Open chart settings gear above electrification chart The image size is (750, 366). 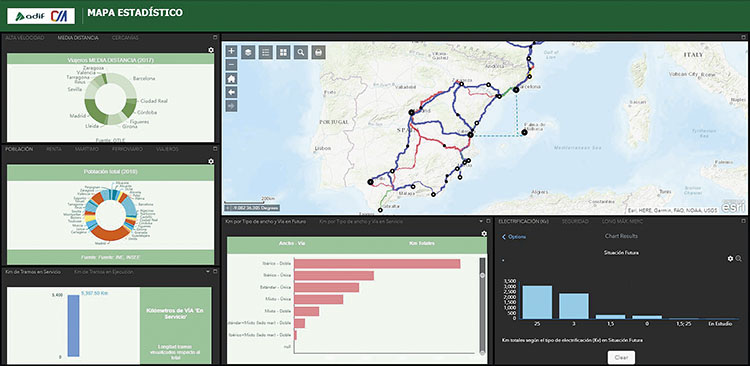point(730,258)
